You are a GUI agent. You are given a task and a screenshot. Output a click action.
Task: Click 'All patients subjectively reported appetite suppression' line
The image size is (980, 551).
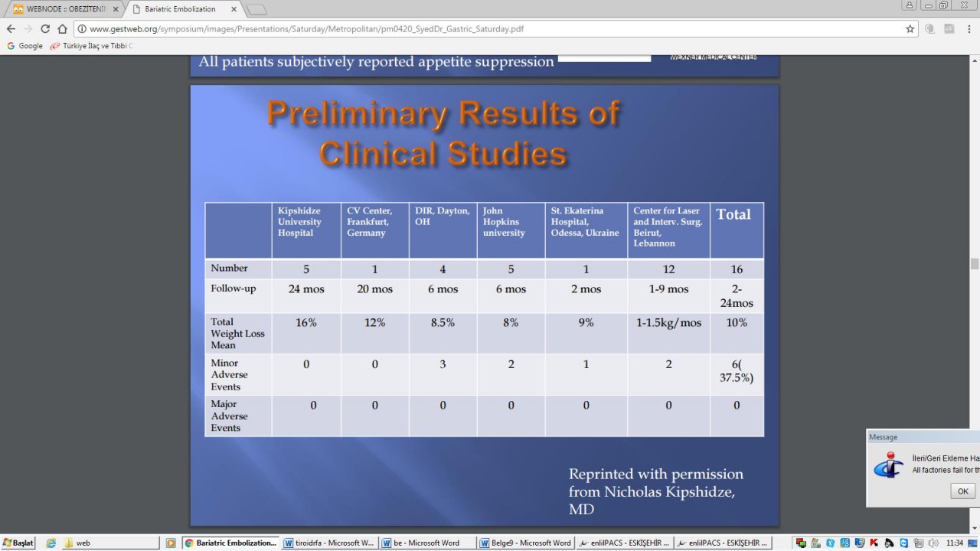(x=376, y=62)
